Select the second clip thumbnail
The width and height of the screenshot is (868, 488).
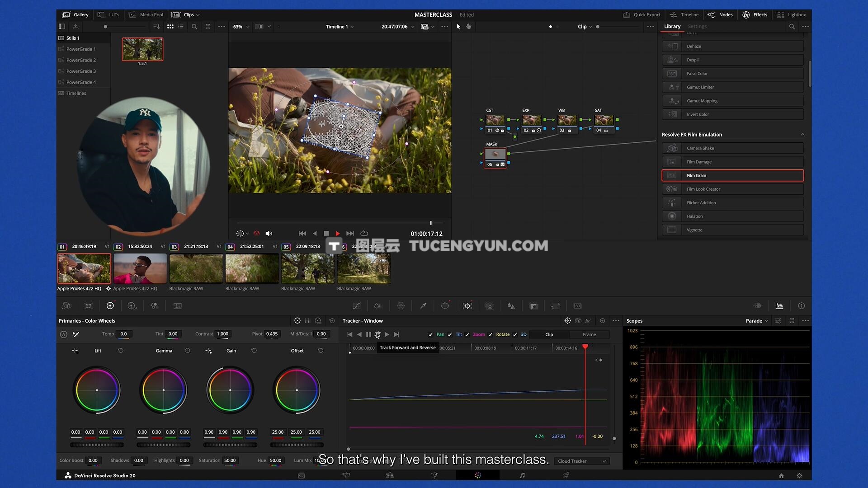point(140,268)
